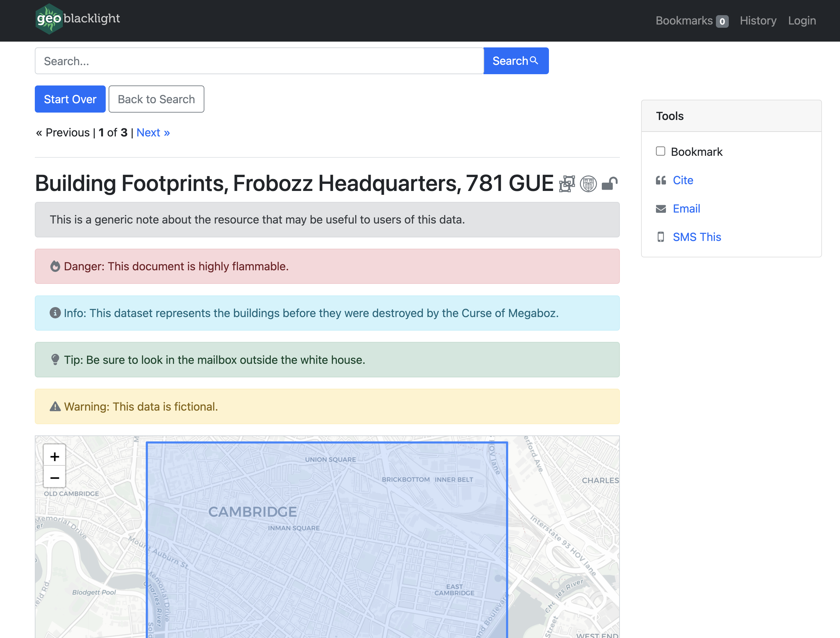This screenshot has height=638, width=840.
Task: Open the Bookmarks menu item in navbar
Action: 690,20
